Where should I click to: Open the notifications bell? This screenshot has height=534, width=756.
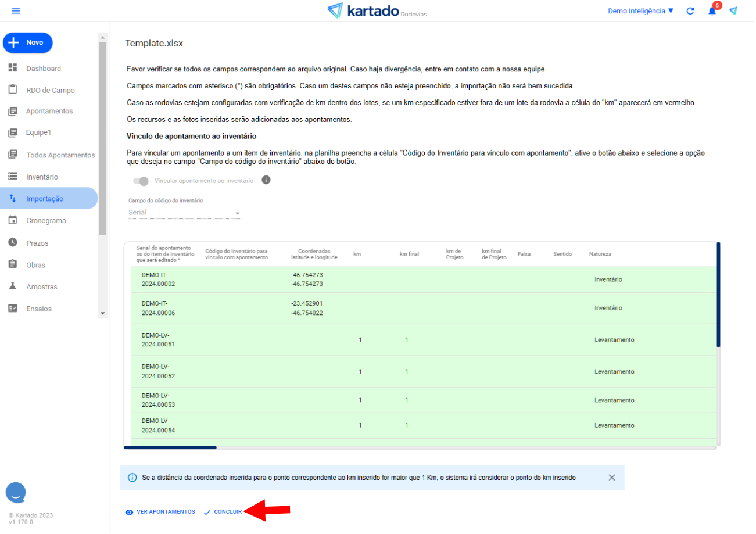(x=712, y=11)
